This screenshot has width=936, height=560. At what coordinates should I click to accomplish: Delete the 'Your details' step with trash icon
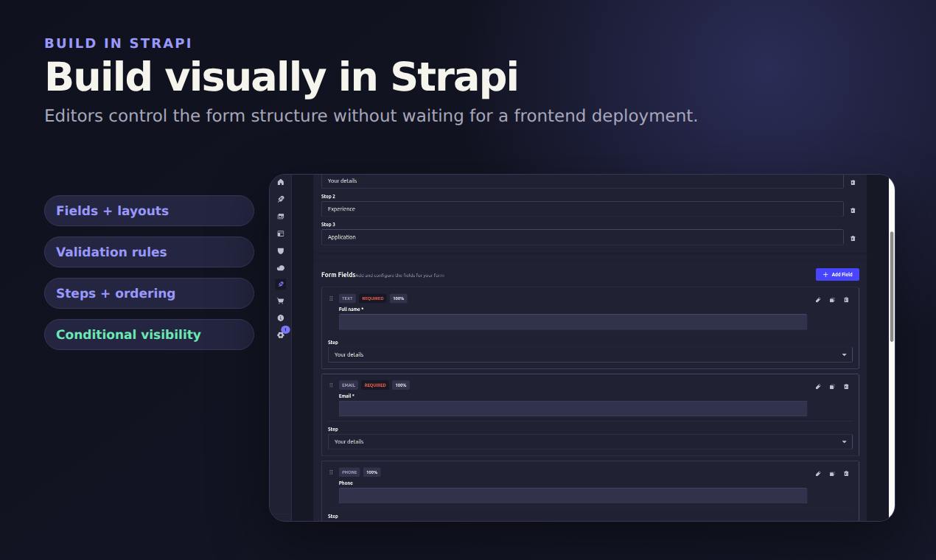tap(853, 182)
